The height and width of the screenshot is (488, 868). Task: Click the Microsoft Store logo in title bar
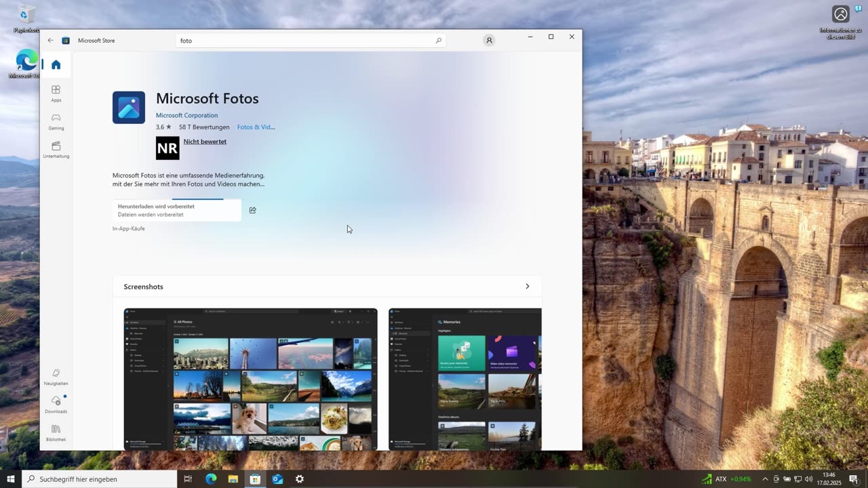click(x=66, y=41)
